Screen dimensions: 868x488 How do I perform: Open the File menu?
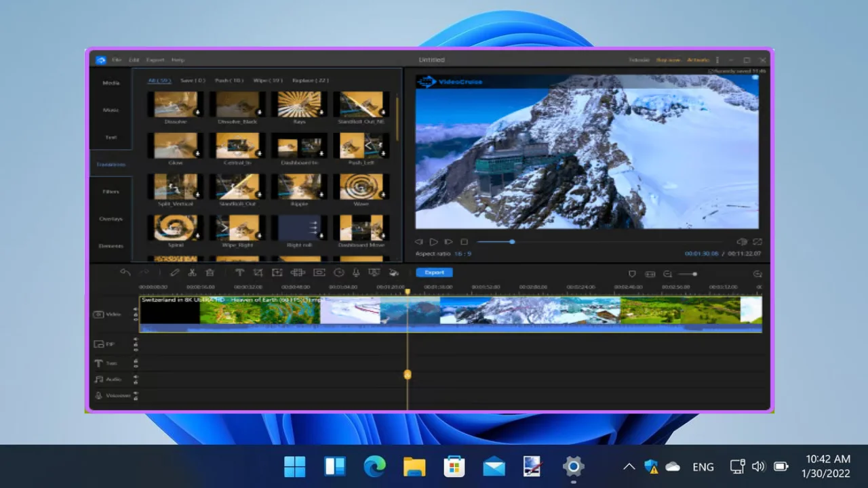[117, 60]
